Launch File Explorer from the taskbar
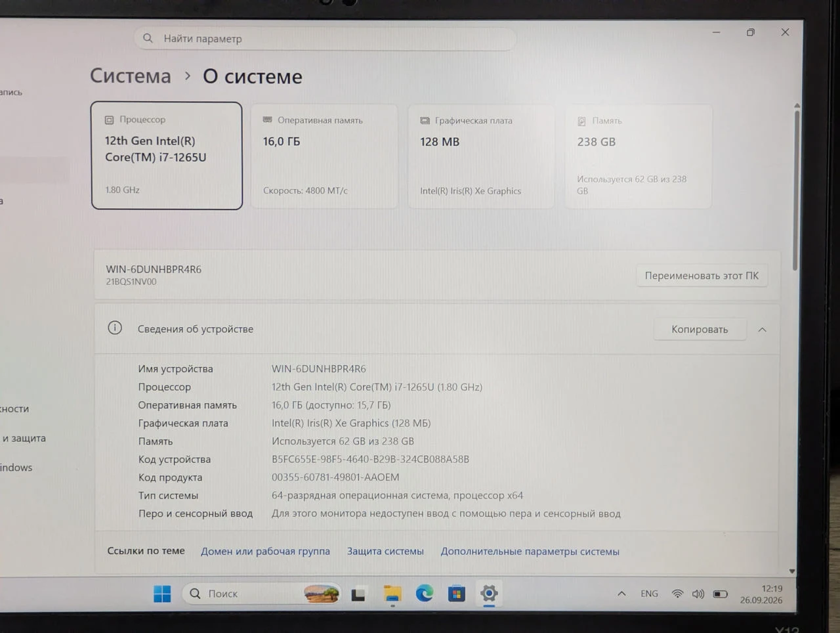 point(392,594)
